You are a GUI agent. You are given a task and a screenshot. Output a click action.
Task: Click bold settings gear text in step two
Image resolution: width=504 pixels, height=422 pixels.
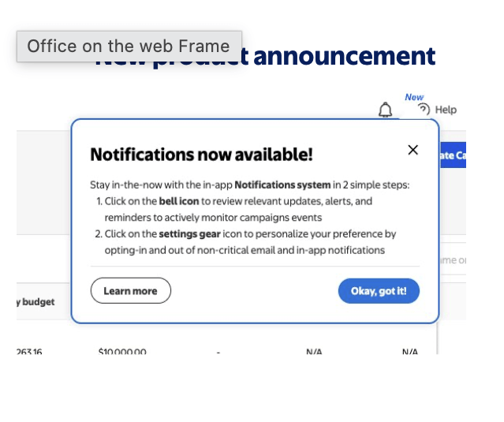[189, 234]
